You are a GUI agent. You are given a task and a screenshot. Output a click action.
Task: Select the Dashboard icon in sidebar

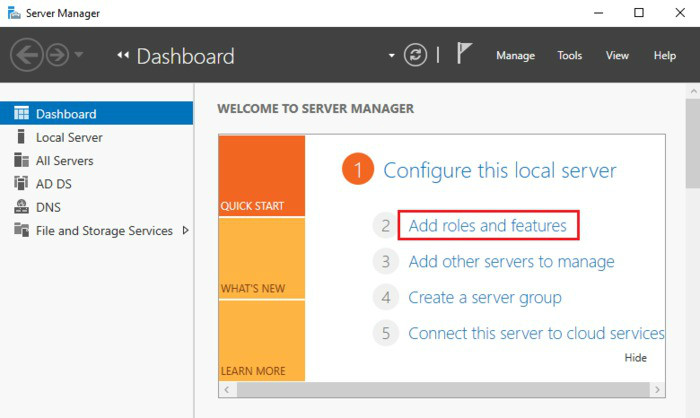[21, 114]
